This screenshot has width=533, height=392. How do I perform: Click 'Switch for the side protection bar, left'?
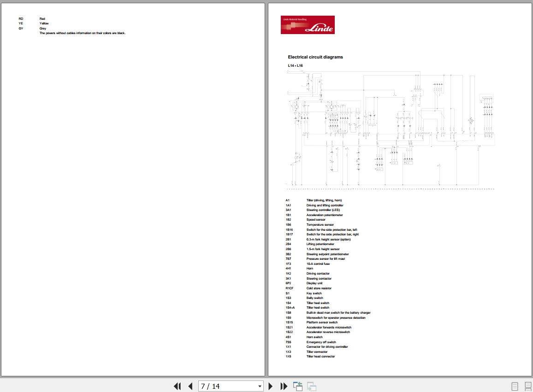[x=332, y=230]
